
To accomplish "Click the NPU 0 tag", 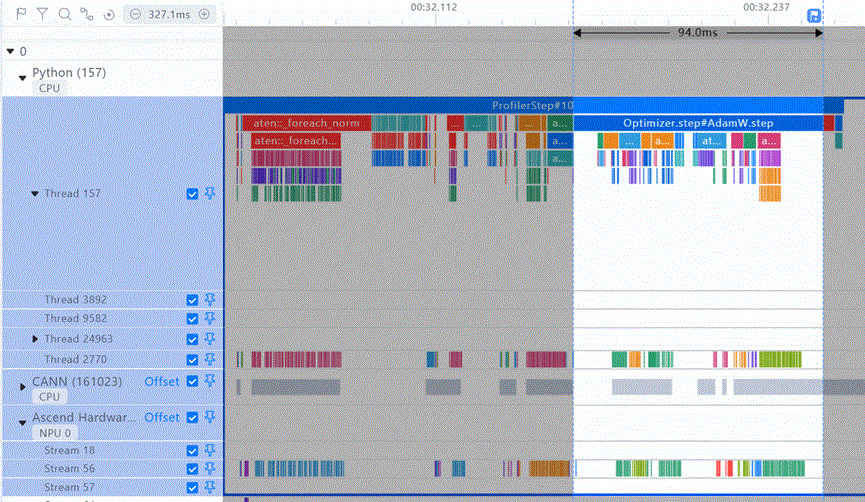I will (55, 433).
